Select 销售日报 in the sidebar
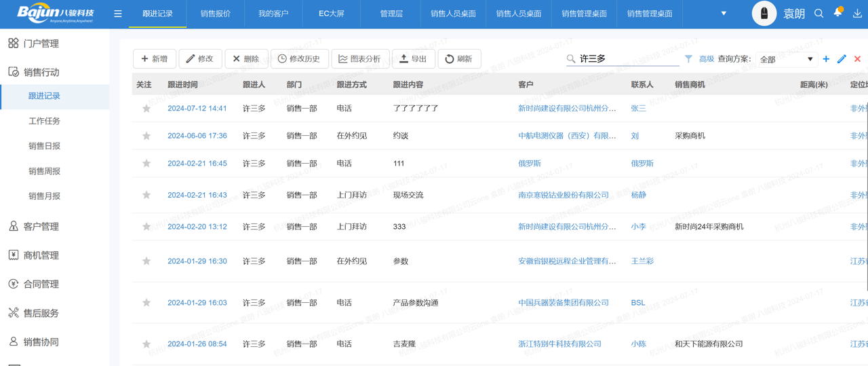 (44, 146)
